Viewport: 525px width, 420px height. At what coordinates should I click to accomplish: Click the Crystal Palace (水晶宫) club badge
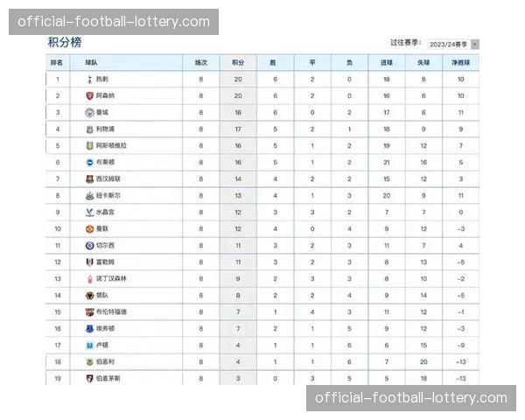point(89,213)
